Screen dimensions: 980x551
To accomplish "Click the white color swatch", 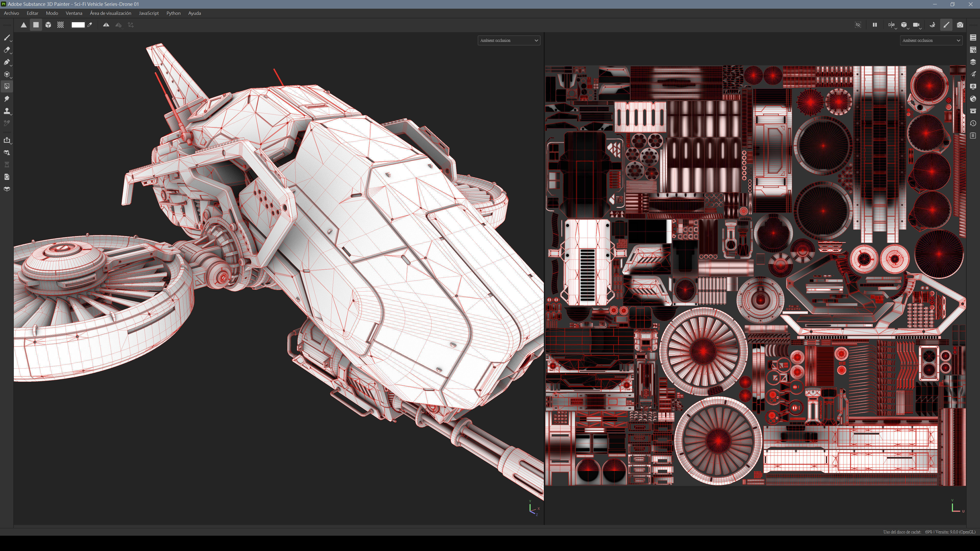I will 78,25.
